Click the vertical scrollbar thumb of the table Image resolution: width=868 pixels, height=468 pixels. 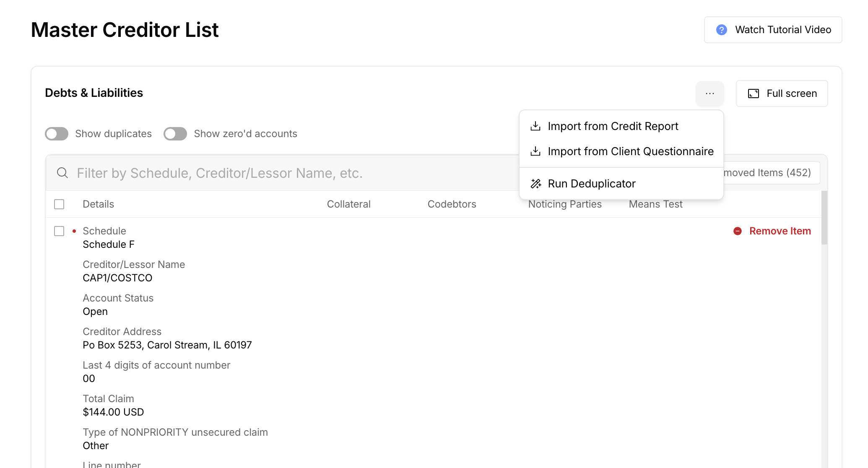pyautogui.click(x=824, y=218)
